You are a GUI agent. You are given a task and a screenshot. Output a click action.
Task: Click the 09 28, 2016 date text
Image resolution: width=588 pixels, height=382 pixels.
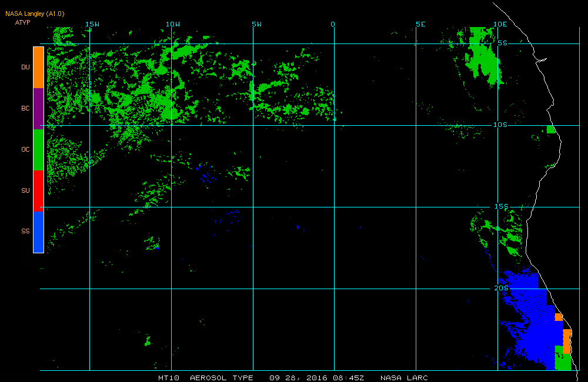[299, 378]
